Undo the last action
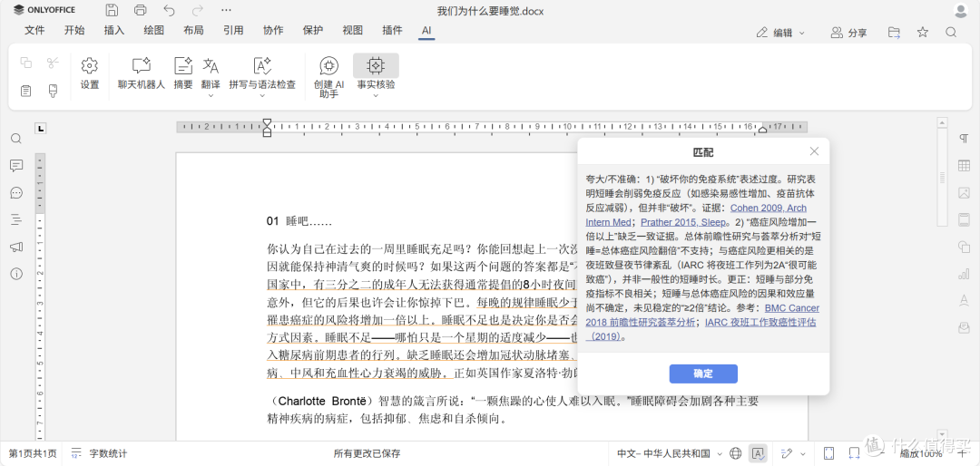Image resolution: width=980 pixels, height=466 pixels. 169,10
